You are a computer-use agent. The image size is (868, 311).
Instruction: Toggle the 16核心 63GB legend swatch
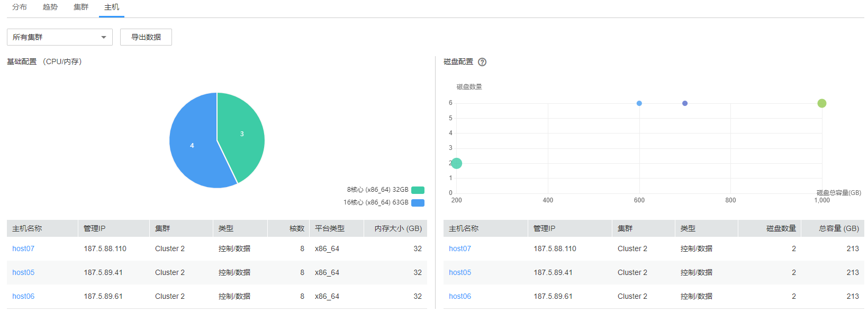pos(418,202)
